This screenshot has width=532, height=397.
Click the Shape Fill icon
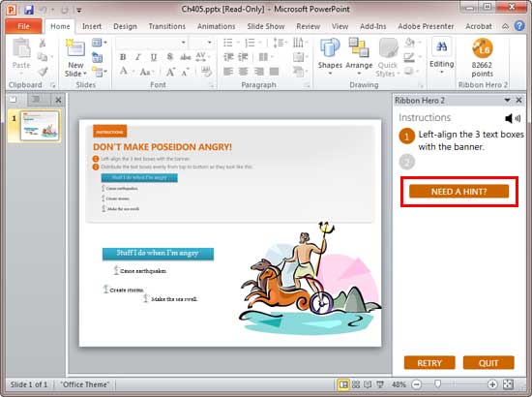click(410, 43)
